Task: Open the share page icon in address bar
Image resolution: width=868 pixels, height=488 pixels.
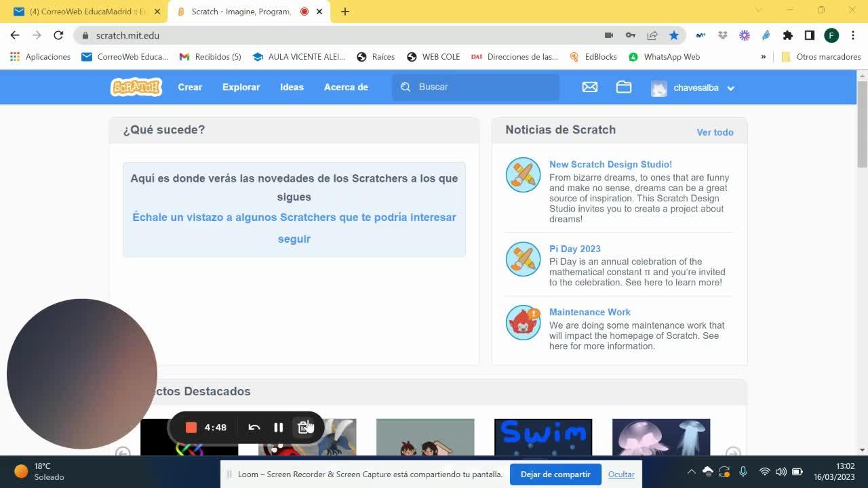Action: click(x=652, y=35)
